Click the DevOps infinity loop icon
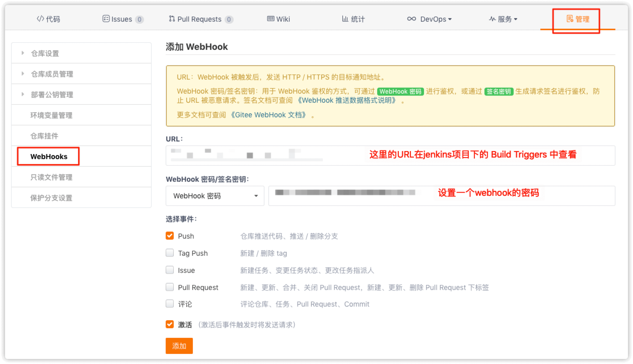Screen dimensions: 633x364 (411, 19)
